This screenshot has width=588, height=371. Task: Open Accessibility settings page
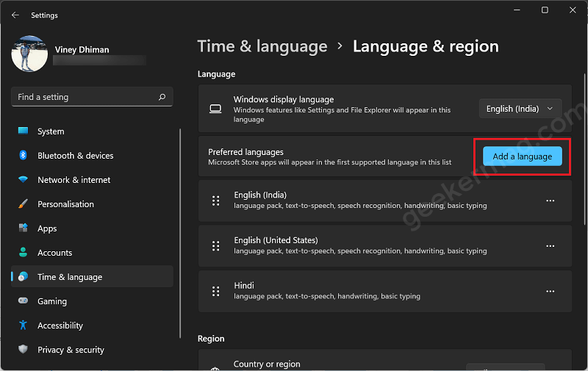[x=92, y=325]
